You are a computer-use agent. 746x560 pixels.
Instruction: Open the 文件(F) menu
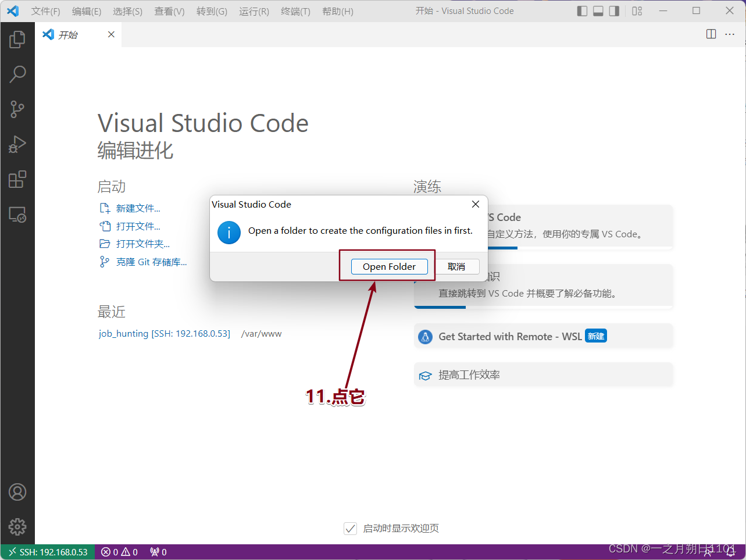(x=45, y=11)
